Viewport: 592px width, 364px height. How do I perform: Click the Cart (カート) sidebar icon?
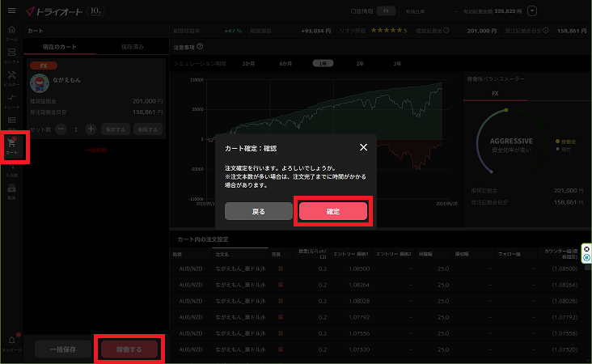[x=11, y=147]
